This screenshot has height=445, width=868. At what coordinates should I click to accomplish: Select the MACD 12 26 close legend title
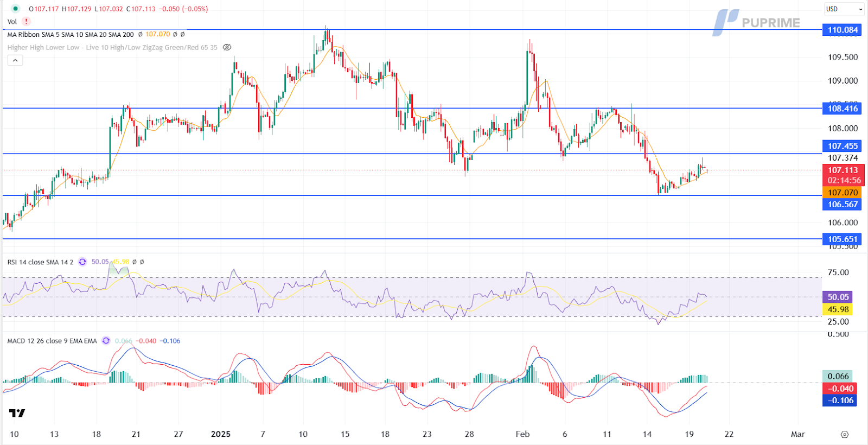click(x=52, y=341)
